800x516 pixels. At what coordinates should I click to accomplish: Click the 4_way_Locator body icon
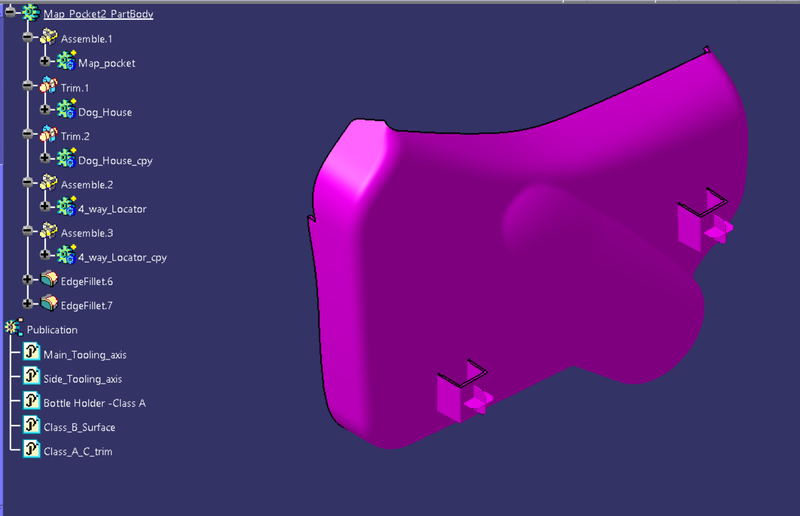pos(66,207)
